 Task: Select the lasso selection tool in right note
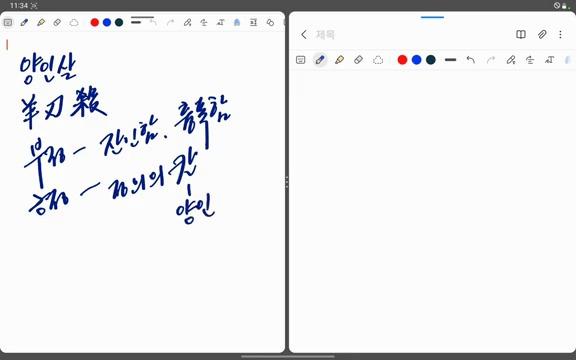378,60
